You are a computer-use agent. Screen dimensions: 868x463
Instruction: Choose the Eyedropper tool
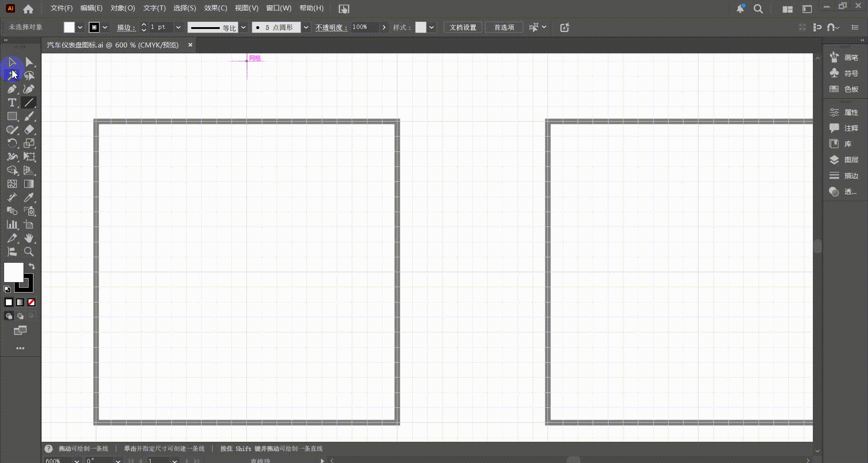(x=29, y=198)
